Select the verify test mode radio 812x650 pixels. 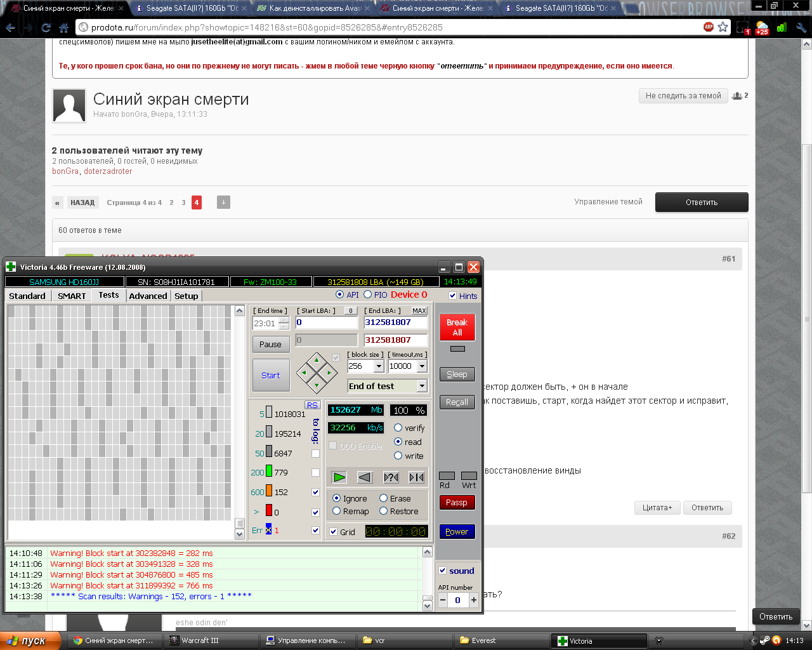click(398, 428)
